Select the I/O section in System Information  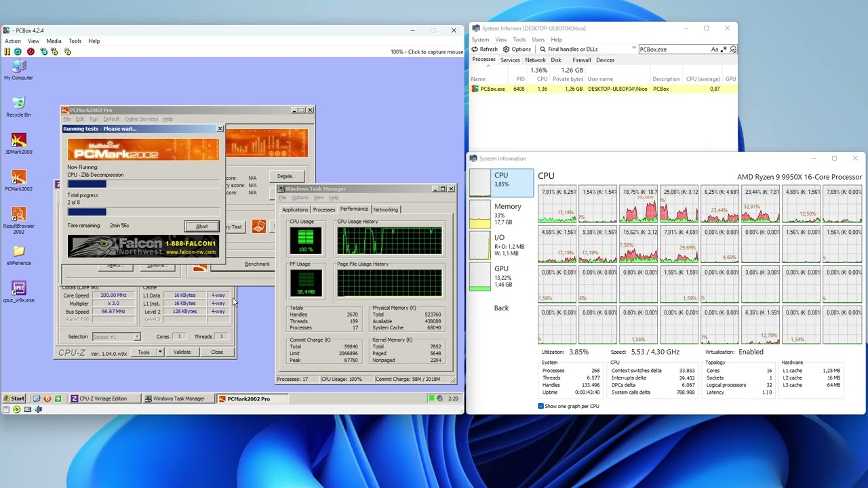tap(502, 245)
